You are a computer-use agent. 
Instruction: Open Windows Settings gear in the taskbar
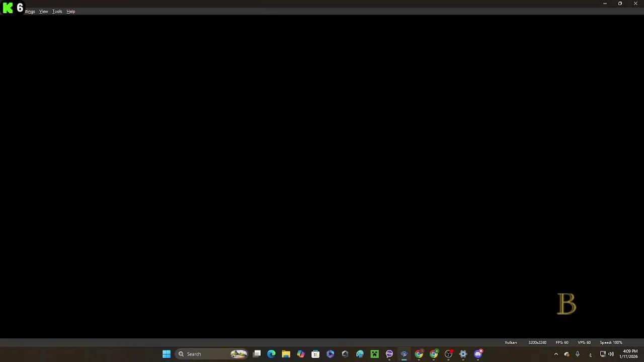(x=463, y=354)
